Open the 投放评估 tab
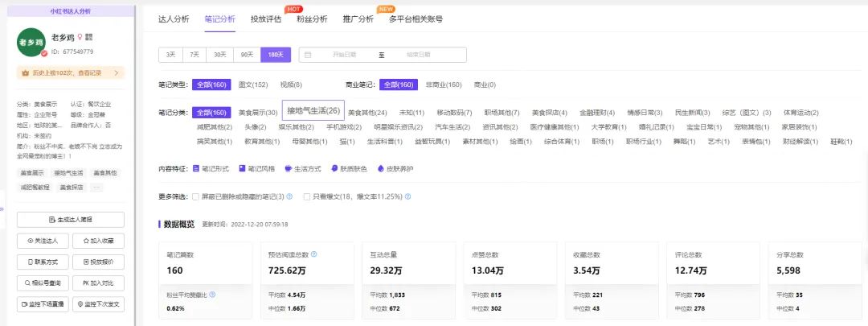This screenshot has height=326, width=868. point(266,19)
